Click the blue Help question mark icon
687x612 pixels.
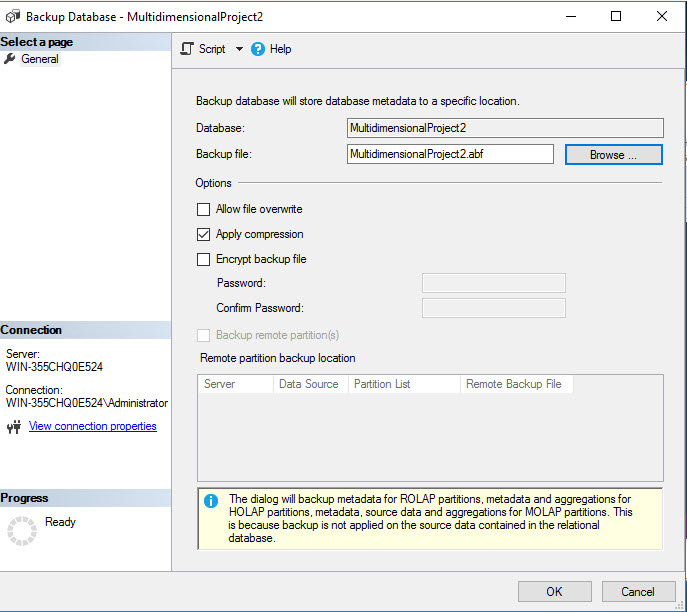[258, 49]
